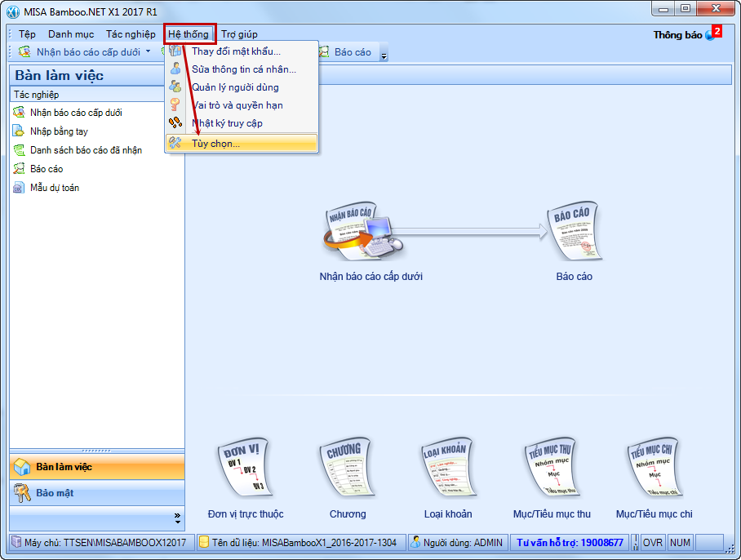Viewport: 741px width, 560px height.
Task: Open the Trợ giúp menu
Action: point(239,34)
